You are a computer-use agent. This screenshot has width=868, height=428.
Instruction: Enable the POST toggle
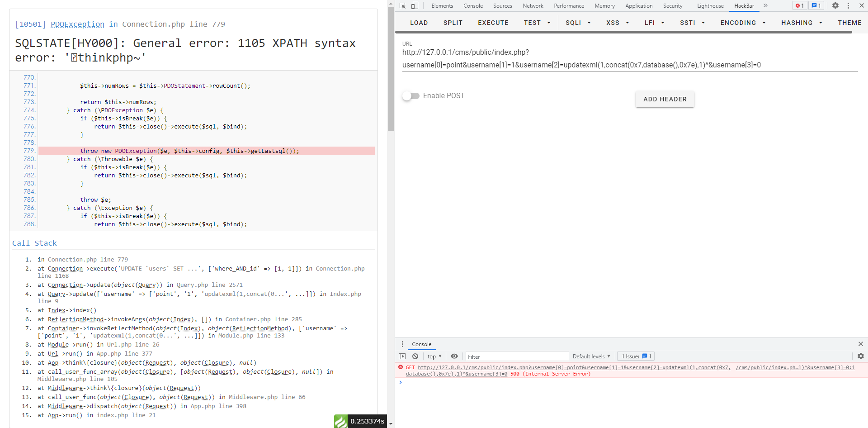[x=410, y=95]
